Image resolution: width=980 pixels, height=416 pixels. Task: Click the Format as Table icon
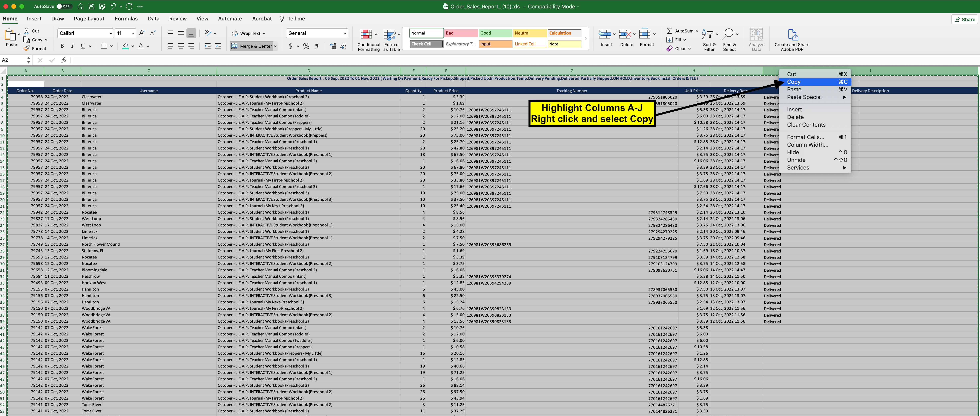tap(389, 35)
